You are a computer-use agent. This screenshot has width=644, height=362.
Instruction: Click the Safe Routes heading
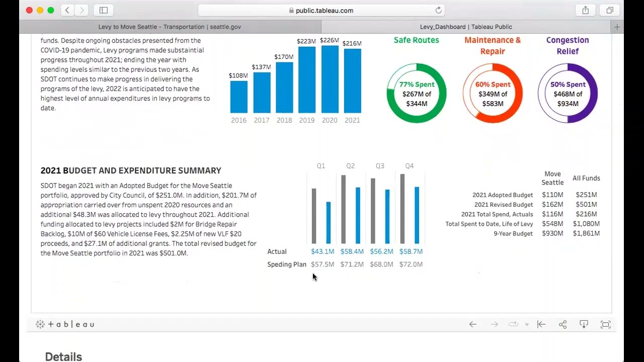click(x=416, y=40)
